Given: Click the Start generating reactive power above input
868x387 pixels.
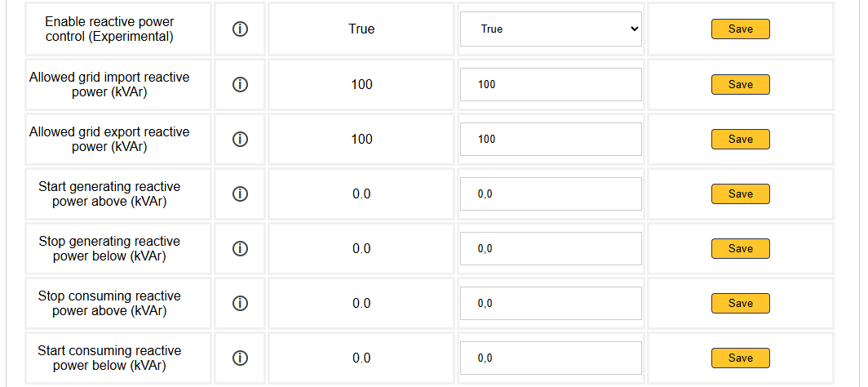Looking at the screenshot, I should click(x=551, y=193).
